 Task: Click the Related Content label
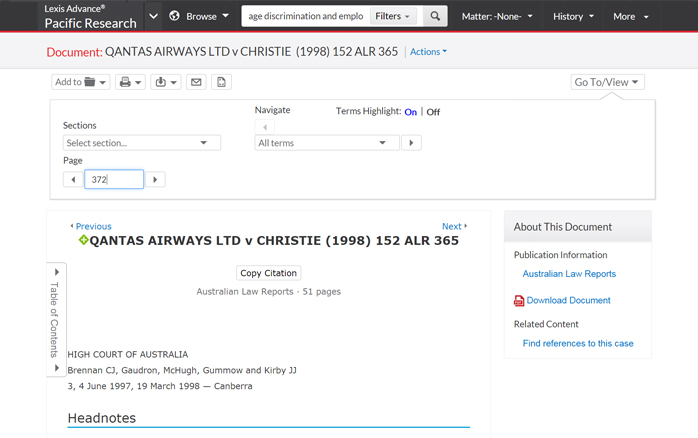(x=546, y=324)
